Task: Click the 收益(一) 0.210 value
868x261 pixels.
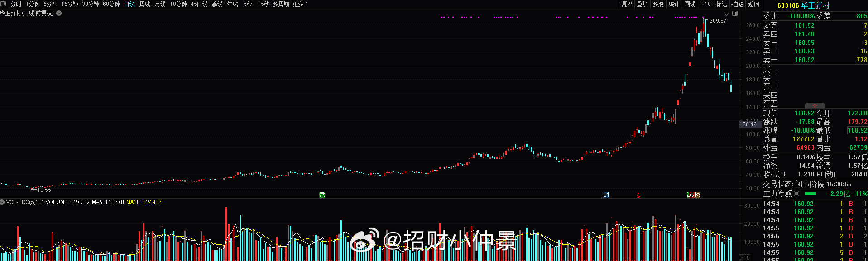Action: click(806, 174)
